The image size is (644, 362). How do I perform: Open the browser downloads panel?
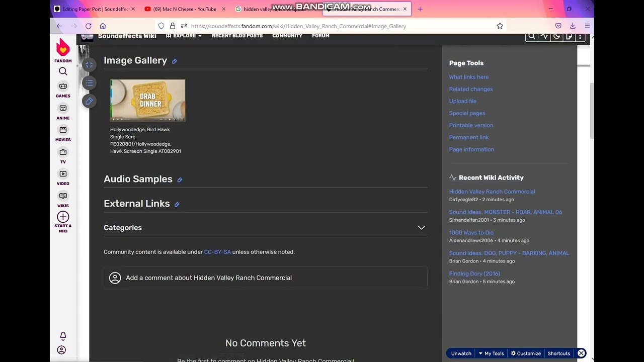573,26
